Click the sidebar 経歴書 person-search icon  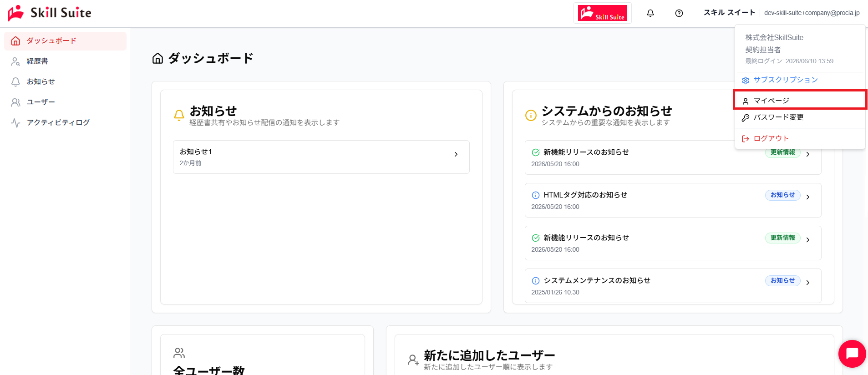pyautogui.click(x=15, y=61)
